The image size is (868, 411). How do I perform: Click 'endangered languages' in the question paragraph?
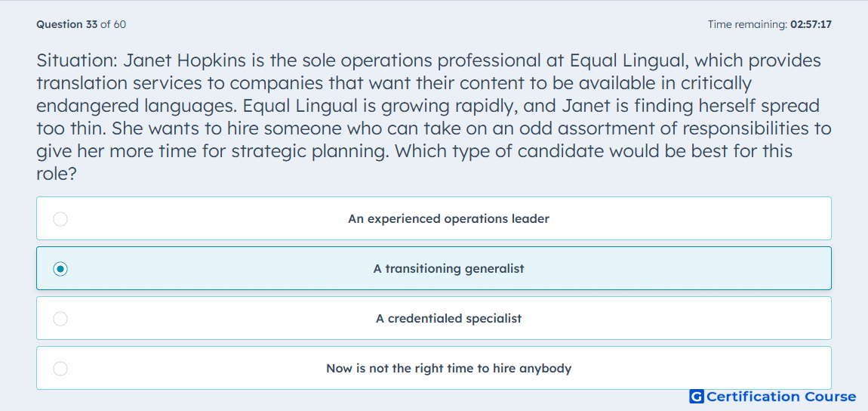tap(137, 106)
